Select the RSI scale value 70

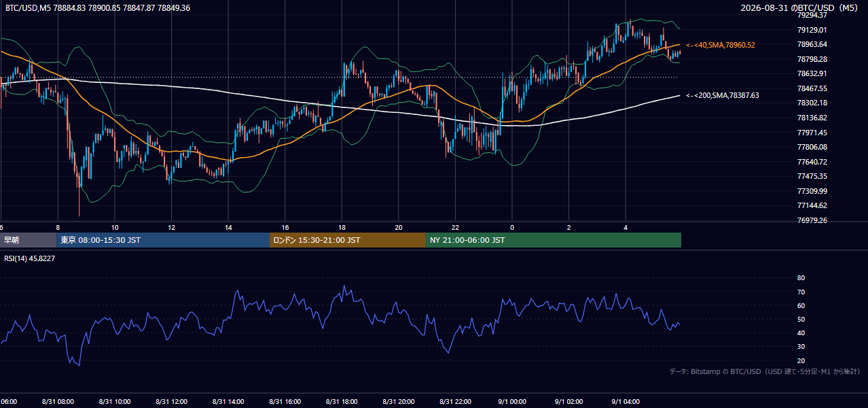[801, 292]
